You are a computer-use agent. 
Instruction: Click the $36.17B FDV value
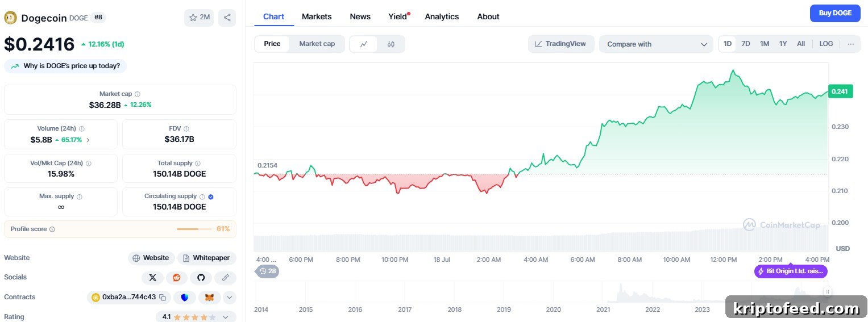click(179, 139)
